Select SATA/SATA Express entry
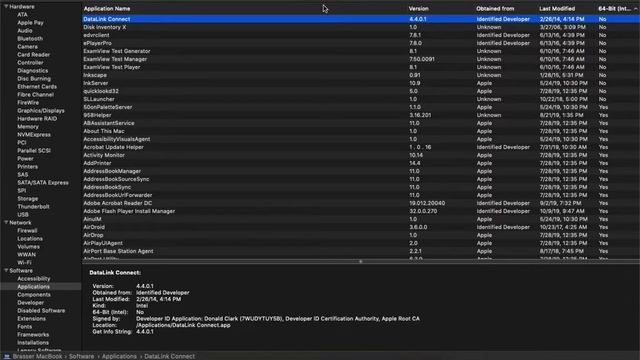Screen dimensions: 640x360 tap(43, 183)
